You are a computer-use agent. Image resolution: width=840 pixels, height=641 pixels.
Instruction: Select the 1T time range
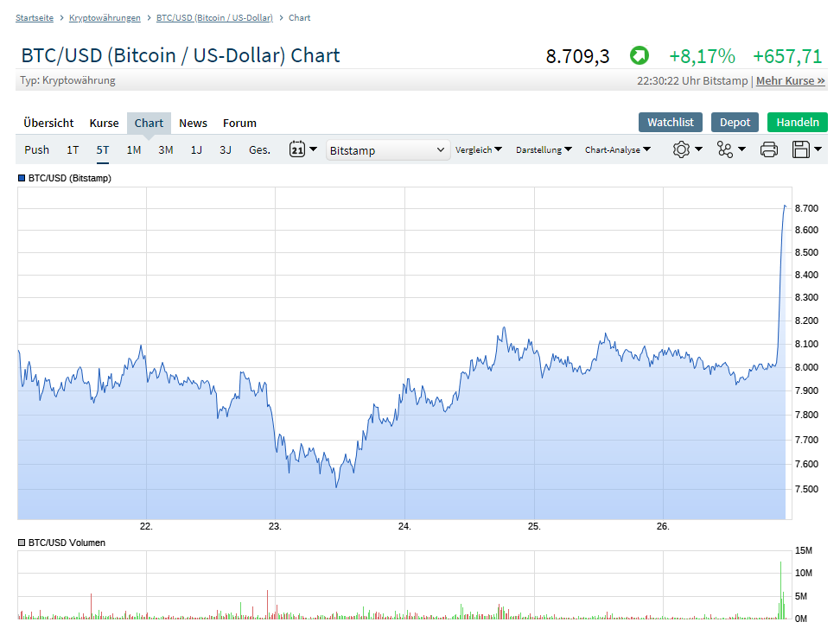[73, 149]
